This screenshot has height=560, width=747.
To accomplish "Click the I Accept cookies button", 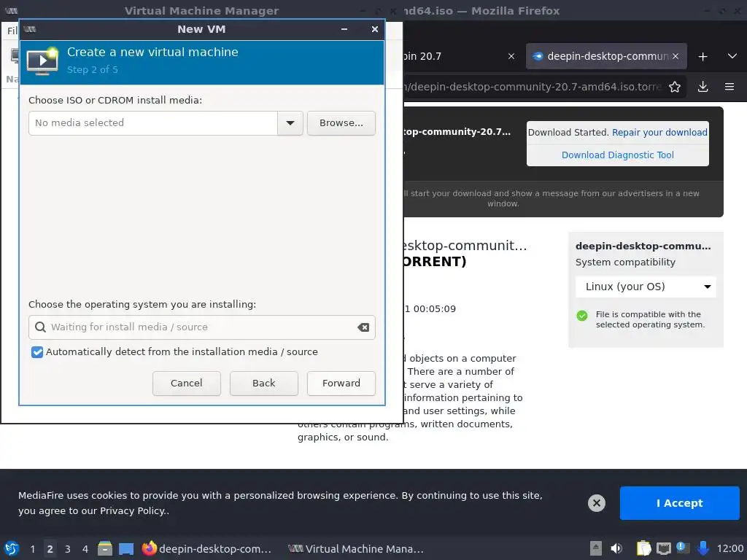I will (679, 503).
